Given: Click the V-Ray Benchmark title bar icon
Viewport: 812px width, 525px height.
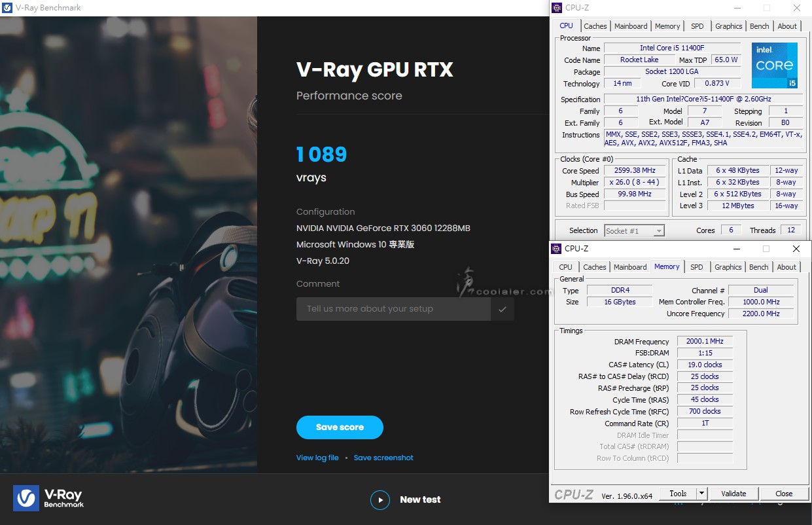Looking at the screenshot, I should click(x=7, y=8).
